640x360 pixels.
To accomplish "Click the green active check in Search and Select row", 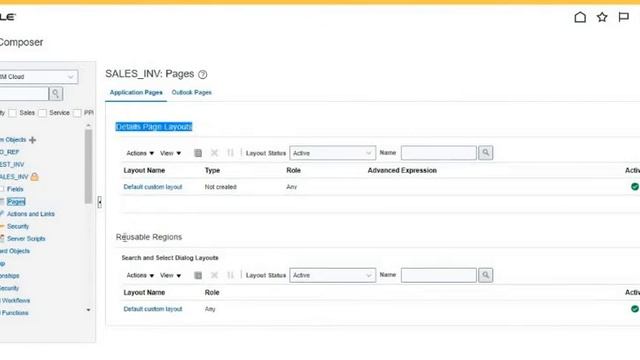I will click(635, 309).
